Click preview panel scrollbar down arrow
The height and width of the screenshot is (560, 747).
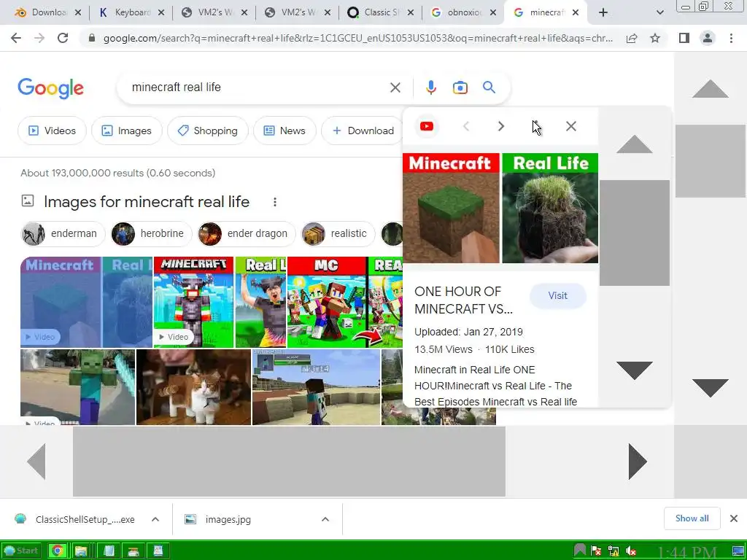pos(634,370)
